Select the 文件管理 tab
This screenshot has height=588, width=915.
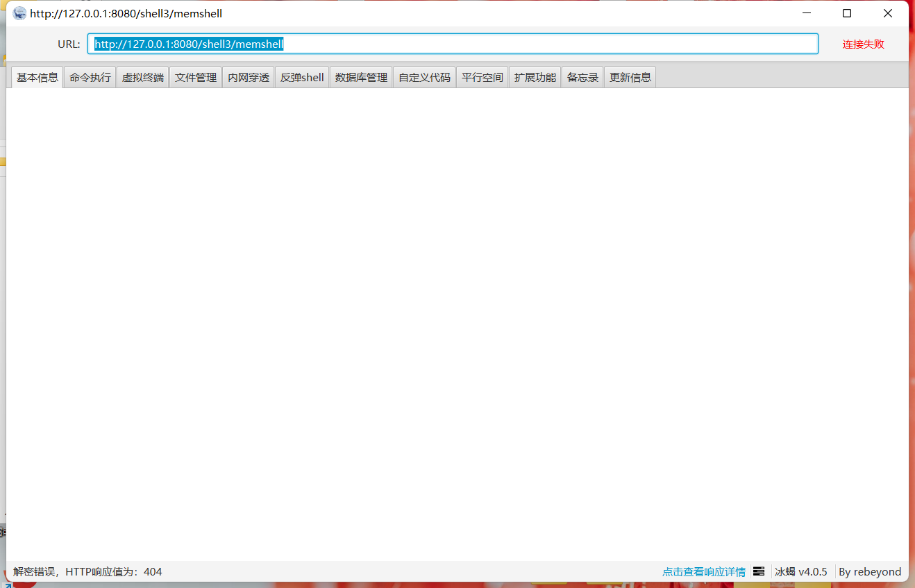click(195, 76)
